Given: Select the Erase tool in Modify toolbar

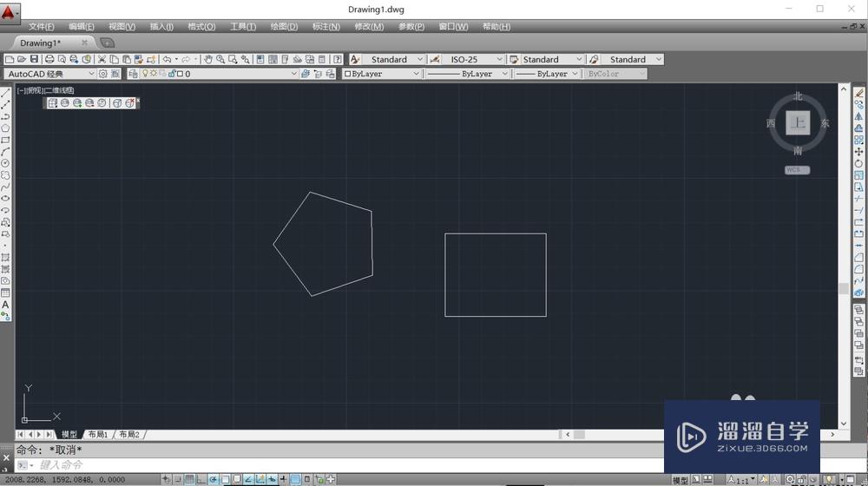Looking at the screenshot, I should [858, 93].
